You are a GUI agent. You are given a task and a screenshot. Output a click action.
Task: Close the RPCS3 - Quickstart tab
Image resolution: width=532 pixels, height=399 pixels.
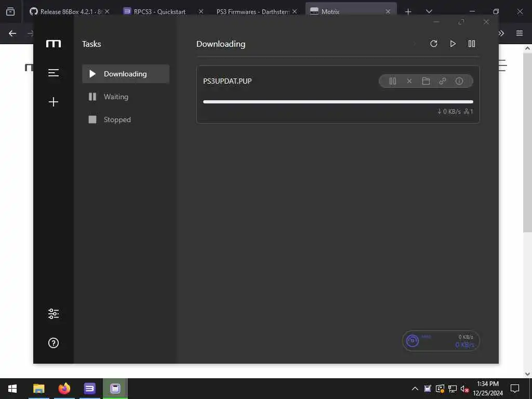click(x=201, y=11)
